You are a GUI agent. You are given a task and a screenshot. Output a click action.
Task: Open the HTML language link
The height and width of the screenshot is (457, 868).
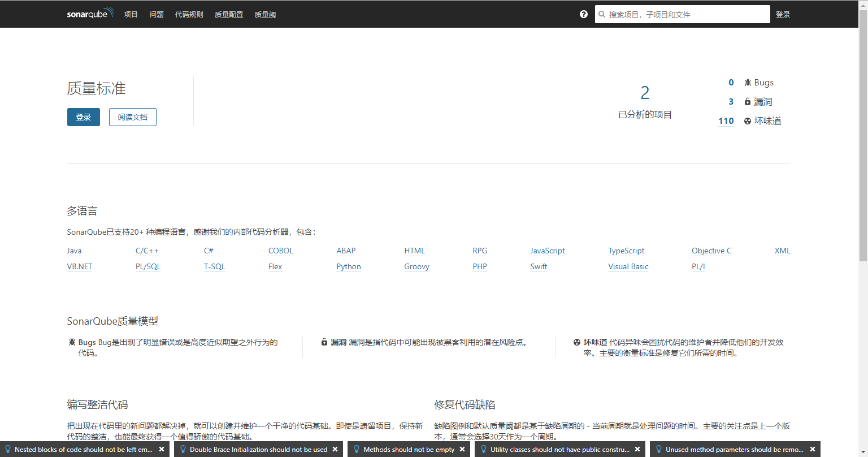414,251
